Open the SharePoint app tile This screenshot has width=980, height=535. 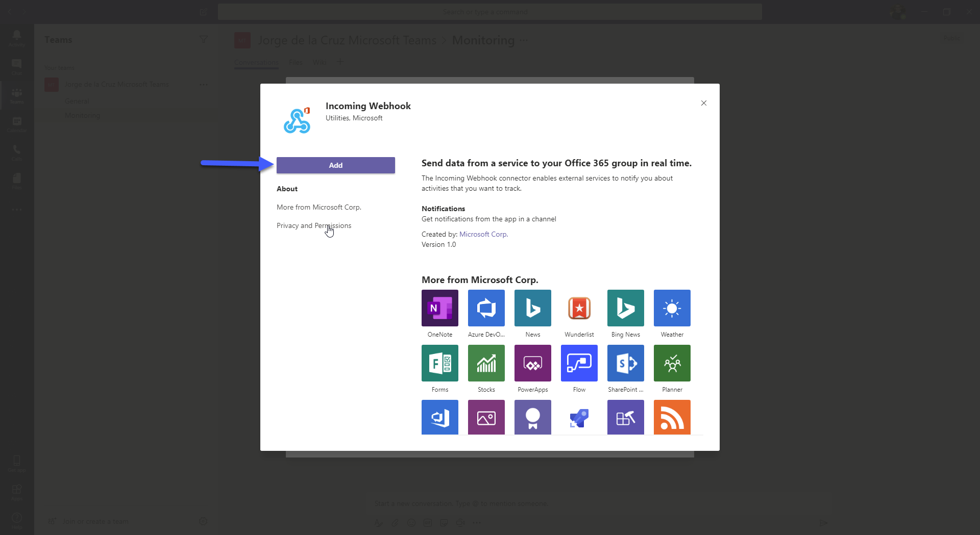626,363
